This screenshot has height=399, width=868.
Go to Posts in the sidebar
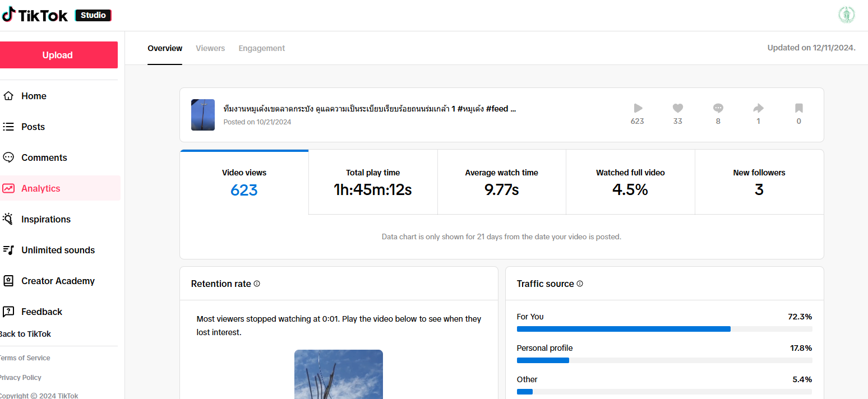[x=33, y=127]
